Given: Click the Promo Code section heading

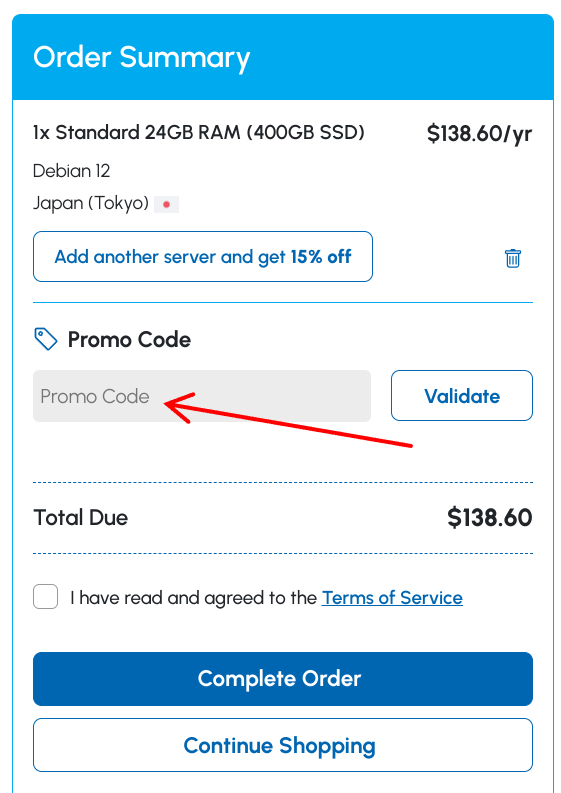Looking at the screenshot, I should 129,339.
